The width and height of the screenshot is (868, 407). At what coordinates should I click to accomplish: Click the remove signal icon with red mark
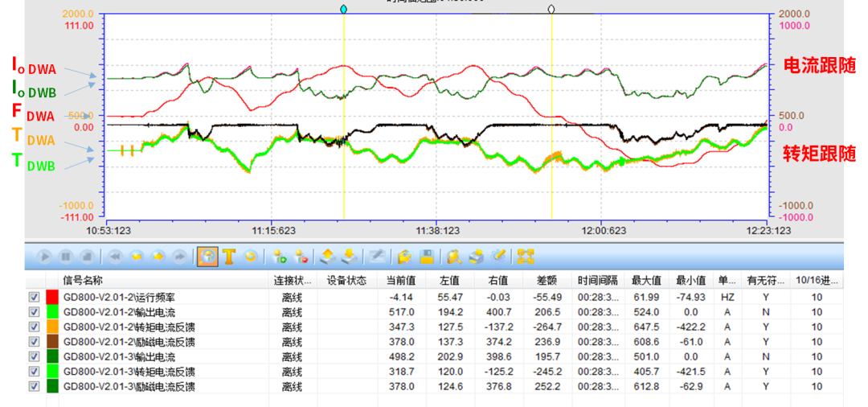pyautogui.click(x=302, y=257)
